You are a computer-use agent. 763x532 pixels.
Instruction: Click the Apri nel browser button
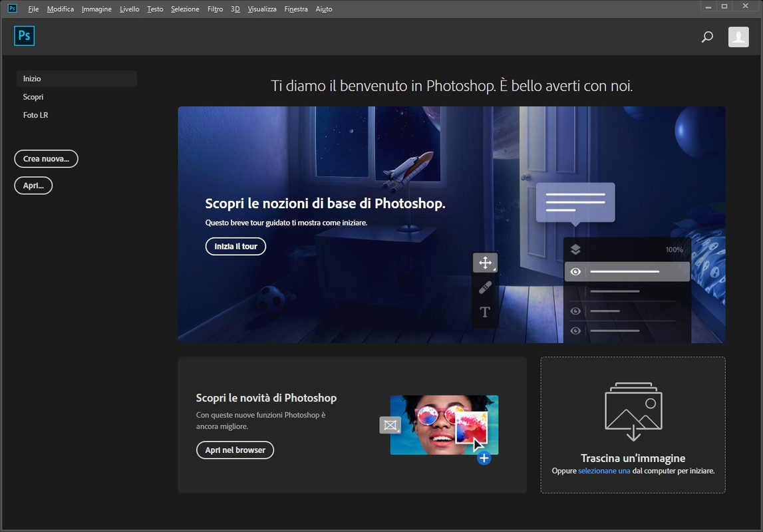pos(235,450)
